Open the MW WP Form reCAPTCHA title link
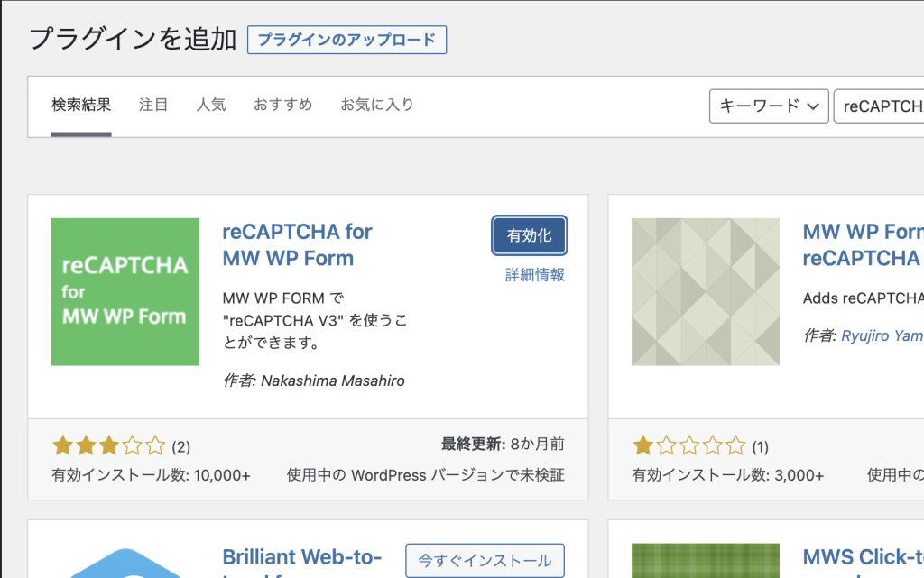This screenshot has width=924, height=578. [864, 245]
